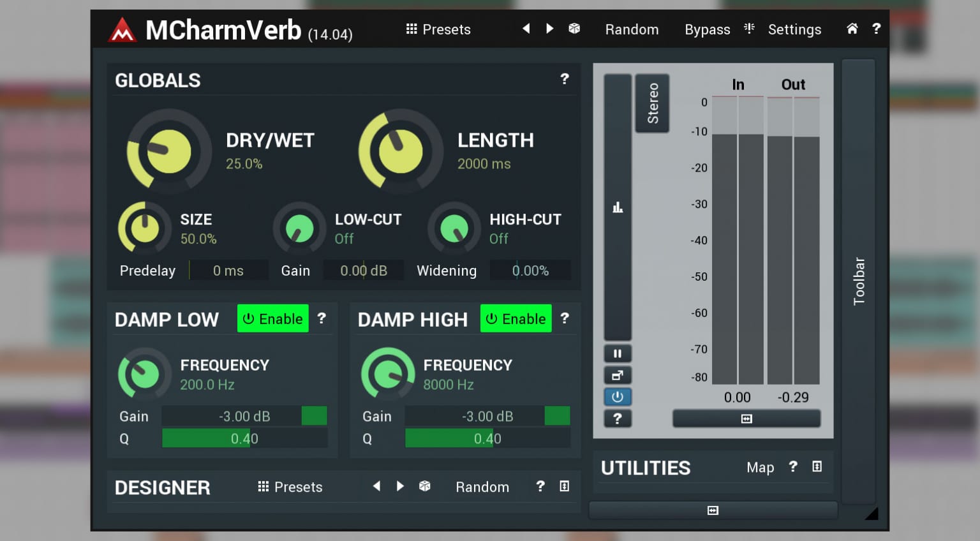
Task: Open the main Presets browser
Action: point(438,29)
